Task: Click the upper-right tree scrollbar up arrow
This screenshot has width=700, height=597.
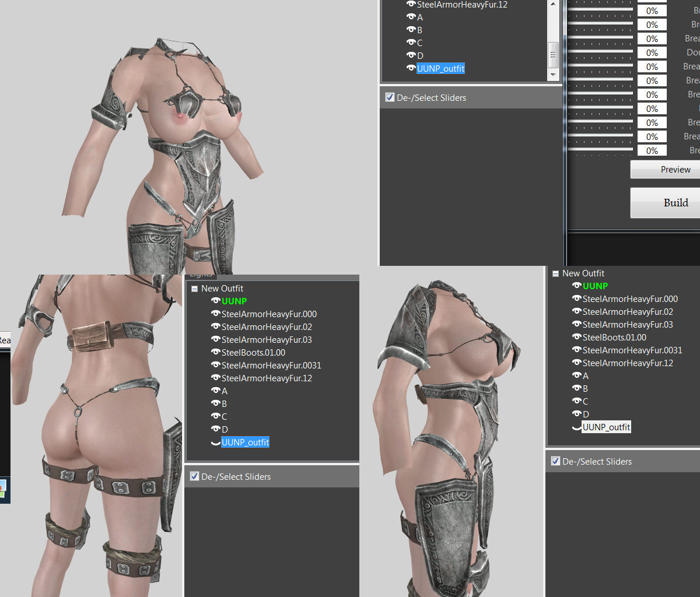Action: click(554, 5)
